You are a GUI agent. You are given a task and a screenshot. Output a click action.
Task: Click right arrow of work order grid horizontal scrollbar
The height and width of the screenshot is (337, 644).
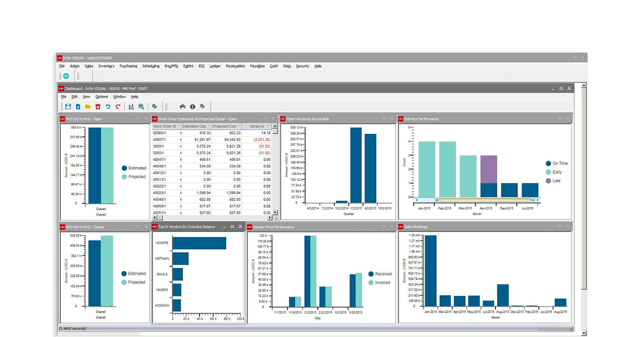tap(270, 217)
